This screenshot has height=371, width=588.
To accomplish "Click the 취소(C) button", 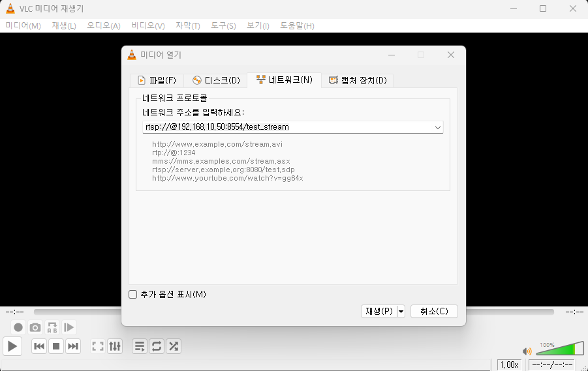I will (434, 312).
